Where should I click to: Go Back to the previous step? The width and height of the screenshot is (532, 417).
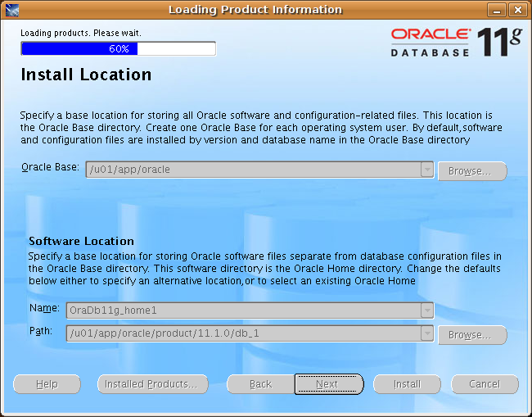click(x=260, y=384)
